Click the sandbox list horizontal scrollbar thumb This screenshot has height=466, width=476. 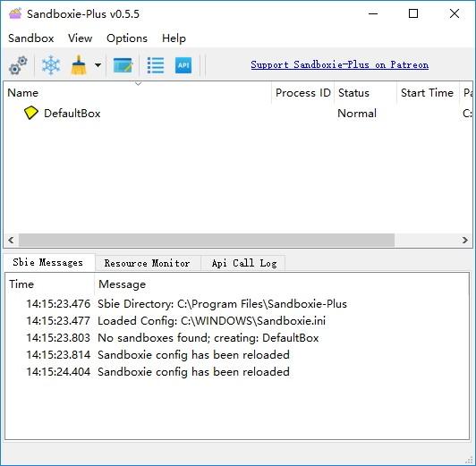coord(207,241)
